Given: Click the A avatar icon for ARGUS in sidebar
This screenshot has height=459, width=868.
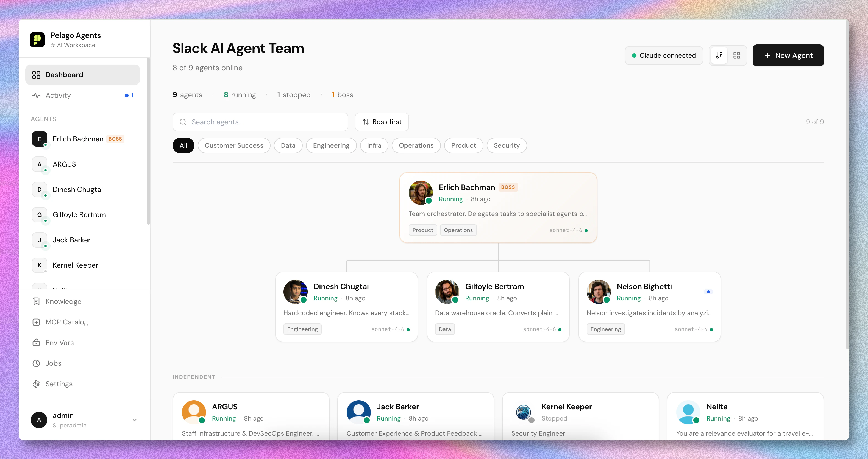Looking at the screenshot, I should pos(40,164).
